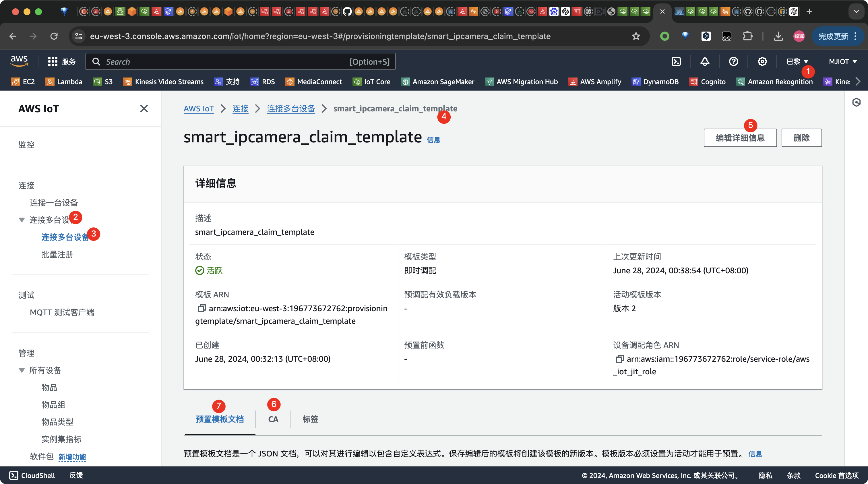Close the AWS IoT side navigation
This screenshot has width=868, height=484.
click(144, 109)
